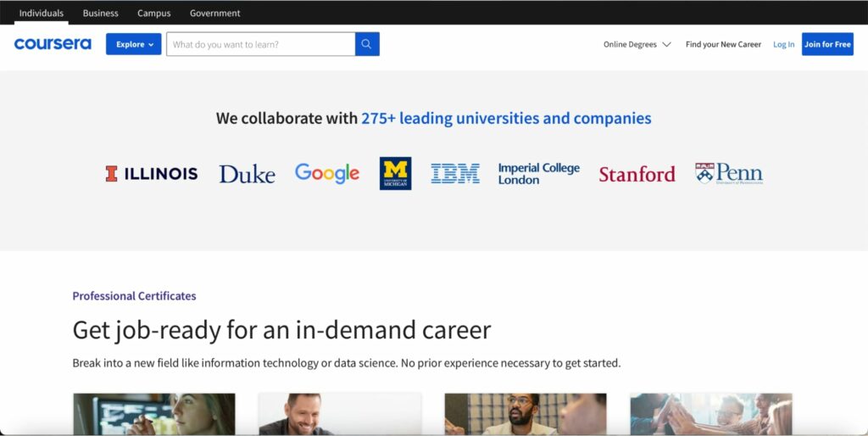Open the card showing man with glasses
Viewport: 868px width, 436px height.
[526, 414]
